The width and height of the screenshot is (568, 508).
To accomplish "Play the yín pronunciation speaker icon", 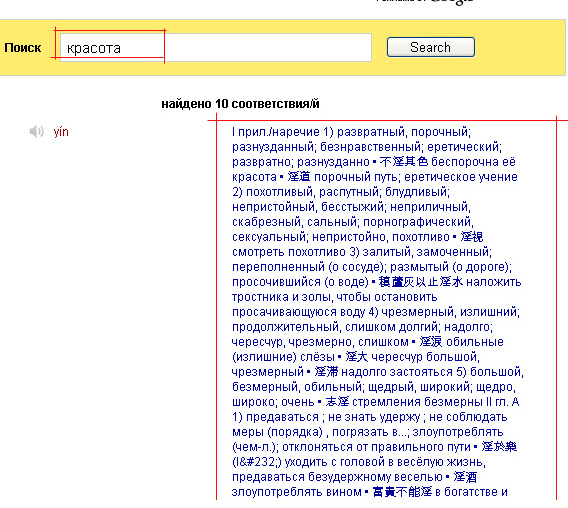I will tap(36, 132).
